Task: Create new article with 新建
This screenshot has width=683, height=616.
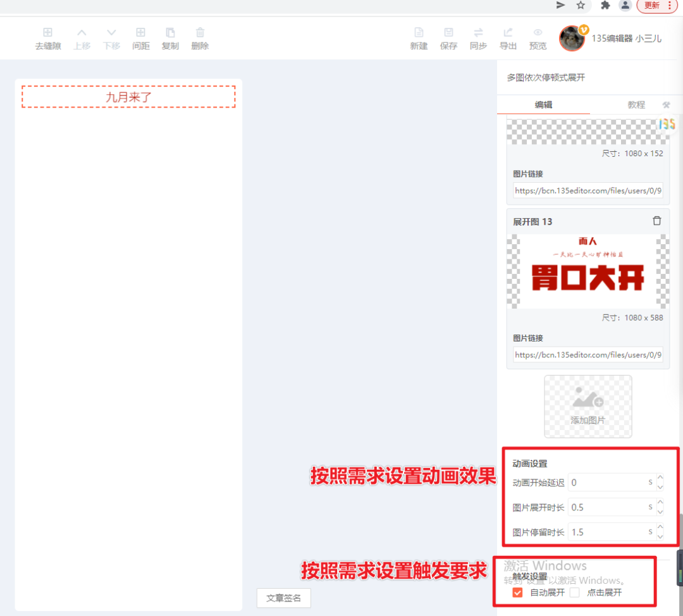Action: point(419,39)
